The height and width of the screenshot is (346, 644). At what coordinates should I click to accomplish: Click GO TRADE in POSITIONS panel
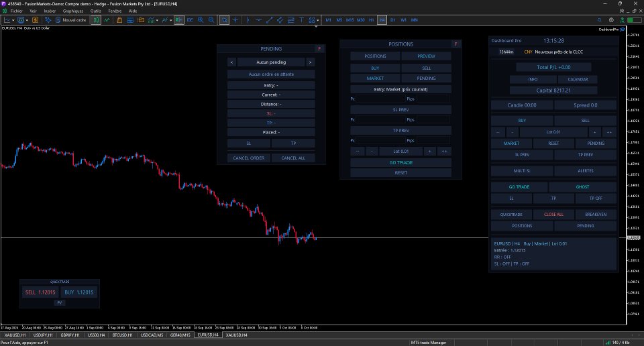coord(401,163)
